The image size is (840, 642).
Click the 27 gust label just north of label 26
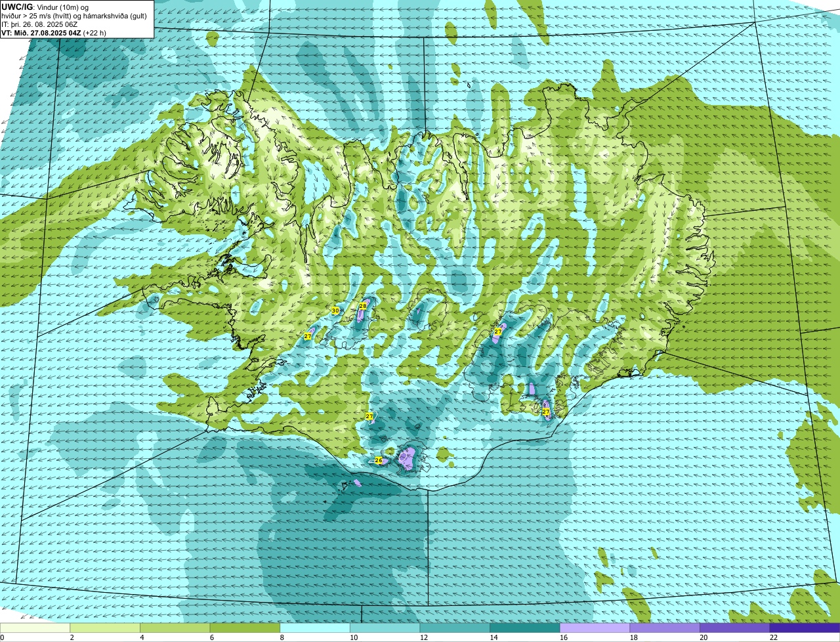point(369,416)
